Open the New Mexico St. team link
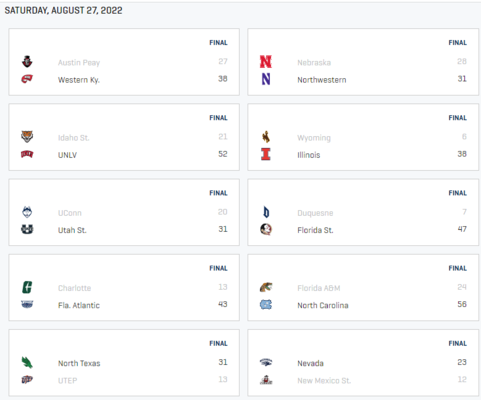The width and height of the screenshot is (481, 400). pyautogui.click(x=324, y=380)
